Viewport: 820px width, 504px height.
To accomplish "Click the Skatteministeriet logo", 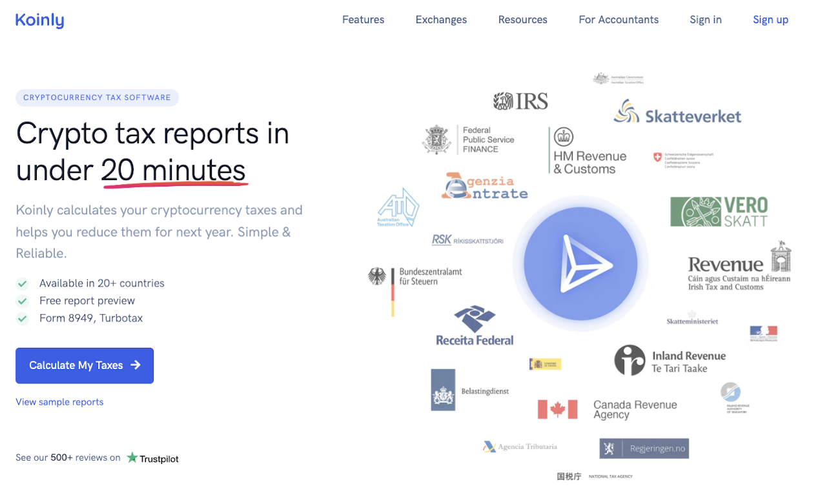I will (x=692, y=319).
